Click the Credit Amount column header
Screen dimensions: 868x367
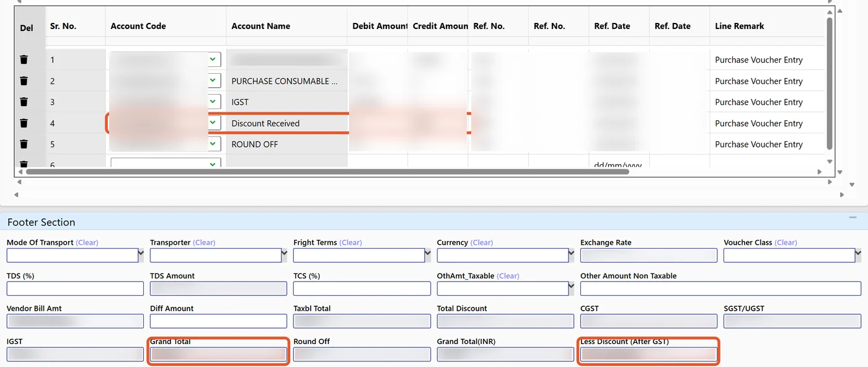(x=440, y=26)
